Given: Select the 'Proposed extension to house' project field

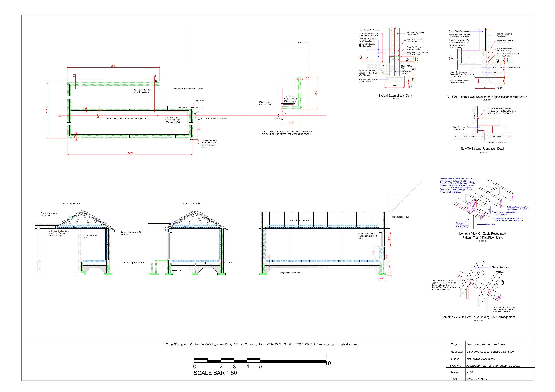Looking at the screenshot, I should [486, 344].
